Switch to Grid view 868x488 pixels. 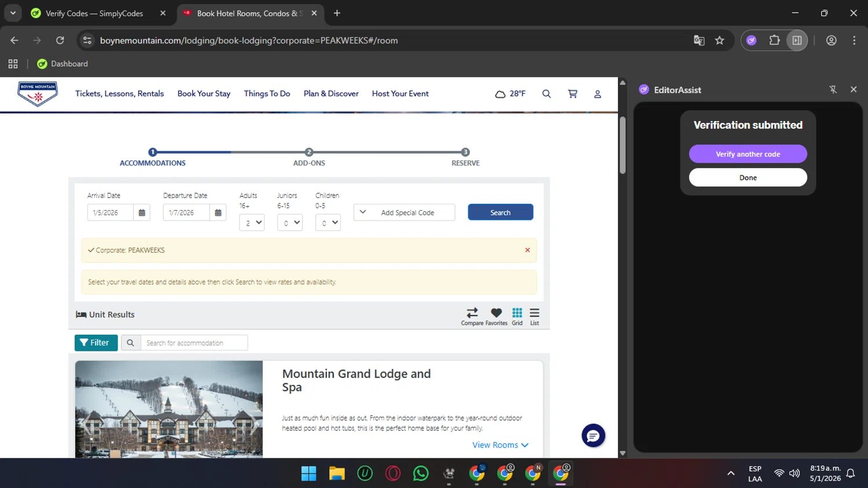517,317
